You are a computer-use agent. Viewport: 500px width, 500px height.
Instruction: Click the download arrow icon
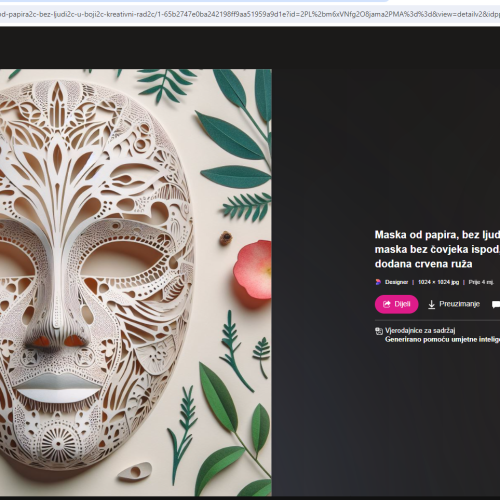tap(431, 304)
